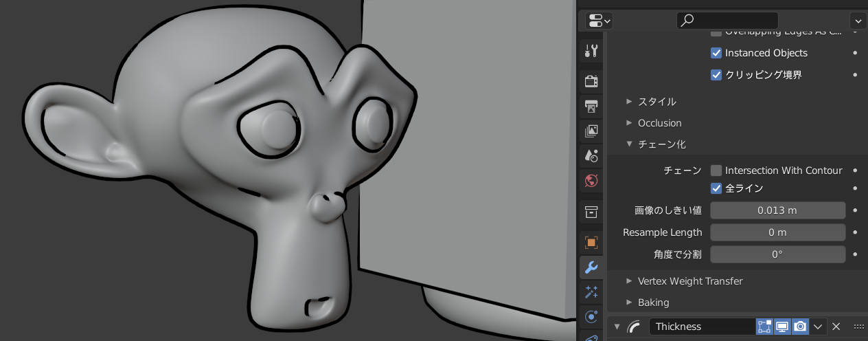Uncheck クリッピング境界 checkbox

pyautogui.click(x=716, y=75)
